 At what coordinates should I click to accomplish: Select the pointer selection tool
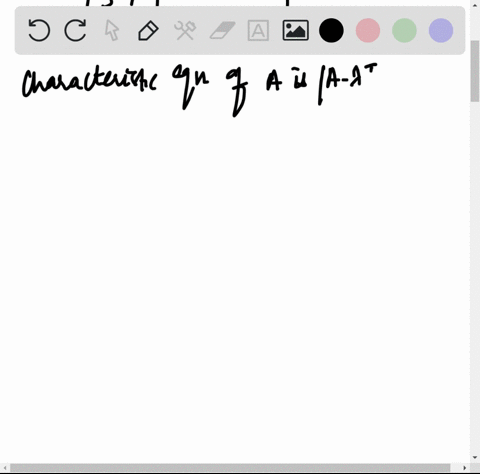tap(112, 30)
